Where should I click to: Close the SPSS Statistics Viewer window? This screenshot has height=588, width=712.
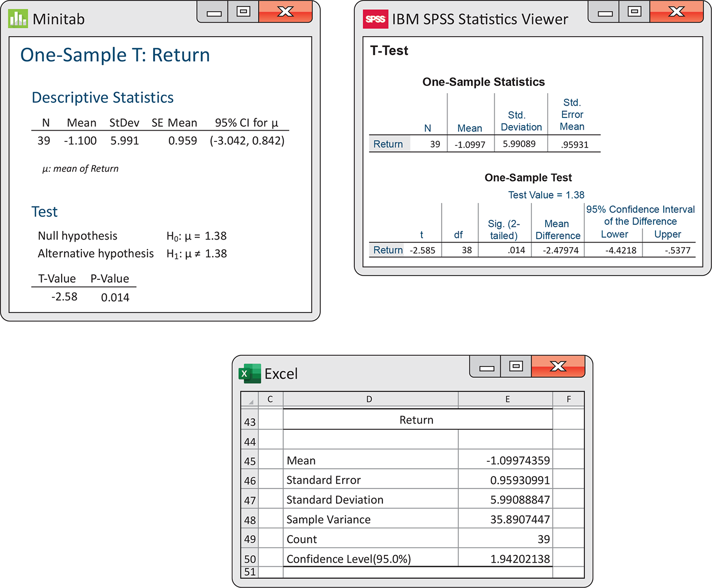(x=676, y=12)
